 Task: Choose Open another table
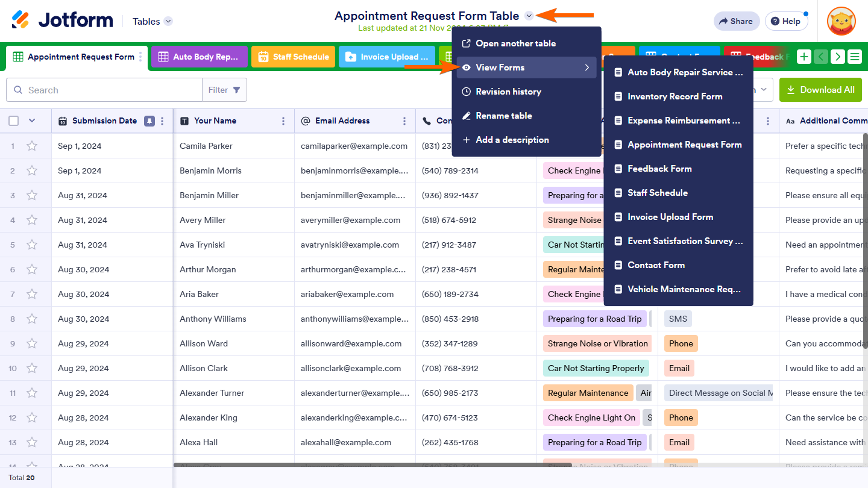click(x=526, y=43)
